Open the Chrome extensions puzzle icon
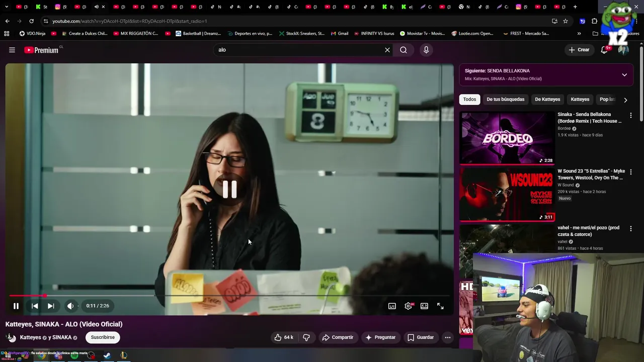This screenshot has width=644, height=362. [594, 21]
